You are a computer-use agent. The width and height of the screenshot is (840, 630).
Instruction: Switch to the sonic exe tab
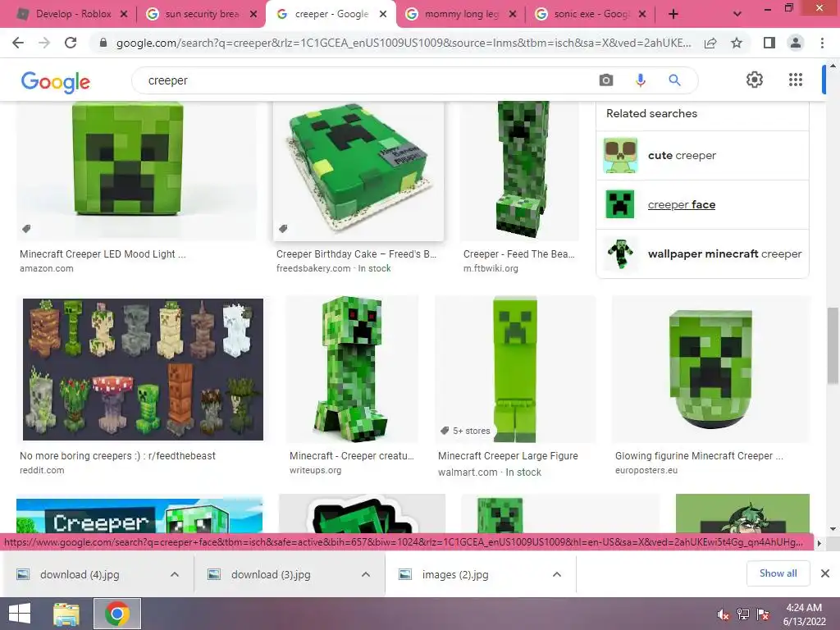(x=591, y=15)
